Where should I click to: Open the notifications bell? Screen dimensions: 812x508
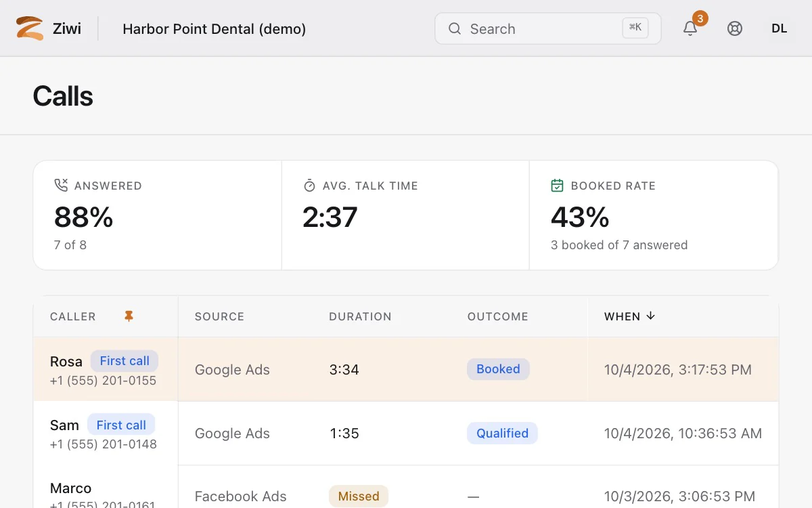(690, 28)
